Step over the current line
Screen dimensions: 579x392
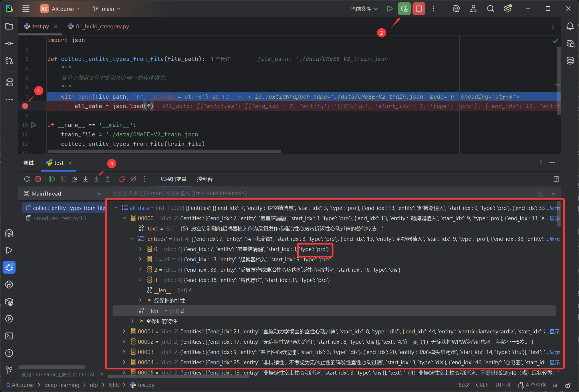pos(74,179)
